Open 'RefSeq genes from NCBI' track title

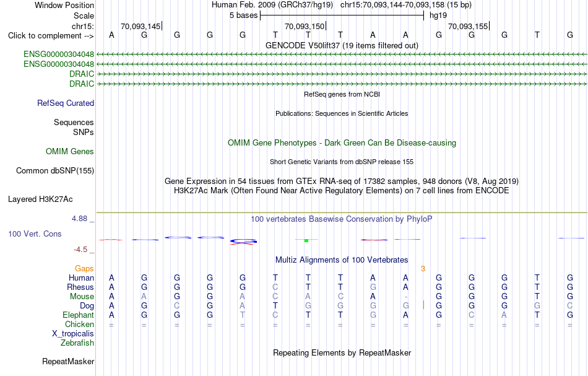click(342, 94)
